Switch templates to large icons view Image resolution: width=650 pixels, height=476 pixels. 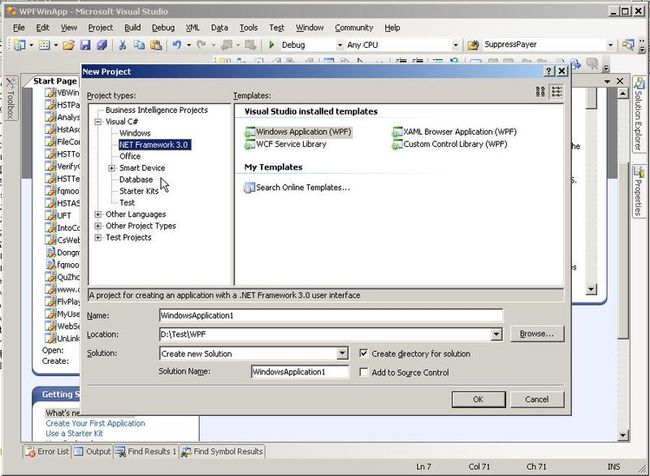tap(540, 91)
